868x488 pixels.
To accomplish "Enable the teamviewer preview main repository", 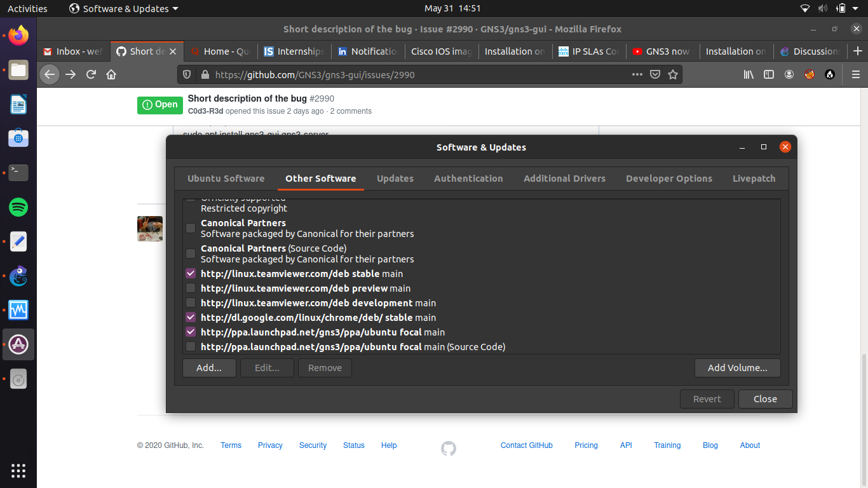I will coord(191,288).
